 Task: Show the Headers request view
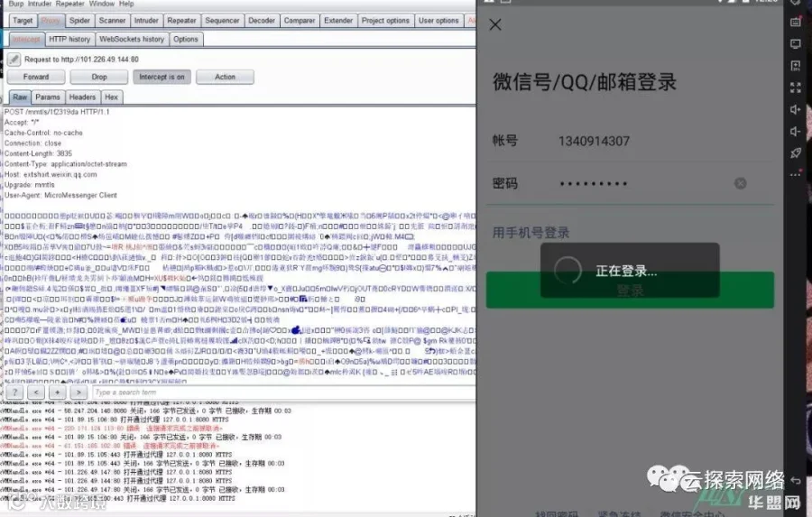82,97
